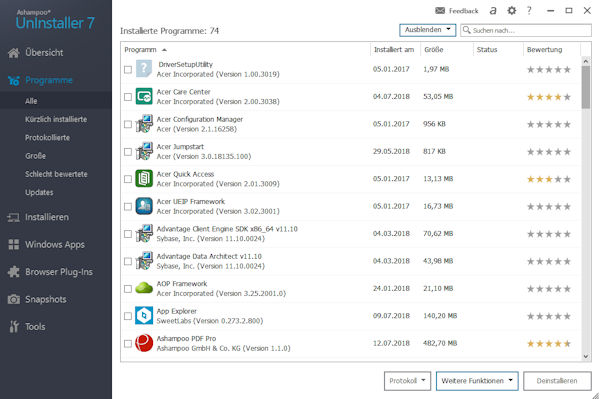600x399 pixels.
Task: Click the Acer Care Center icon
Action: pyautogui.click(x=144, y=96)
